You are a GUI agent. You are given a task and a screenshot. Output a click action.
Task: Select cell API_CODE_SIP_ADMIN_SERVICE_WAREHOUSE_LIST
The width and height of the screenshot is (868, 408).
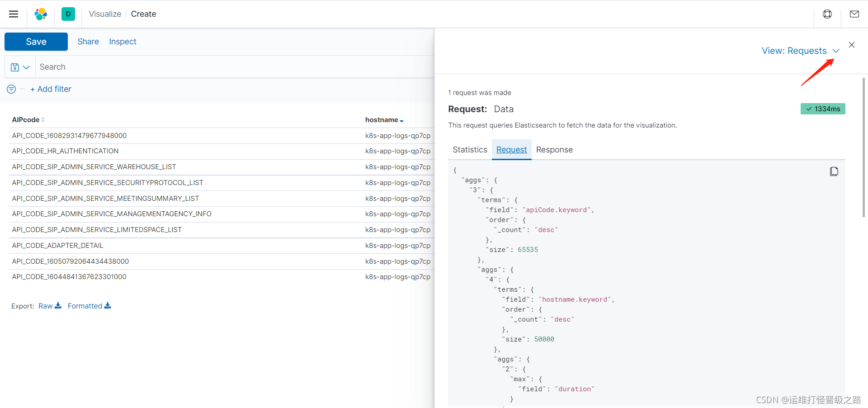pos(94,167)
